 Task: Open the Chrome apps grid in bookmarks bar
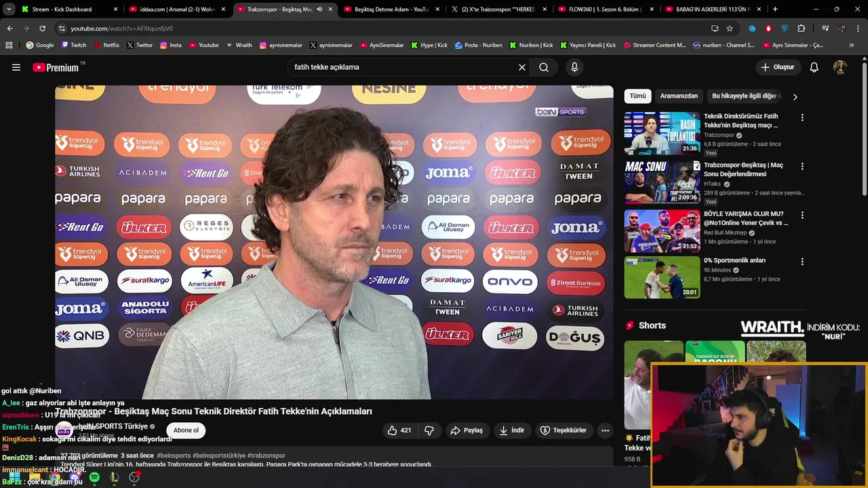coord(9,45)
